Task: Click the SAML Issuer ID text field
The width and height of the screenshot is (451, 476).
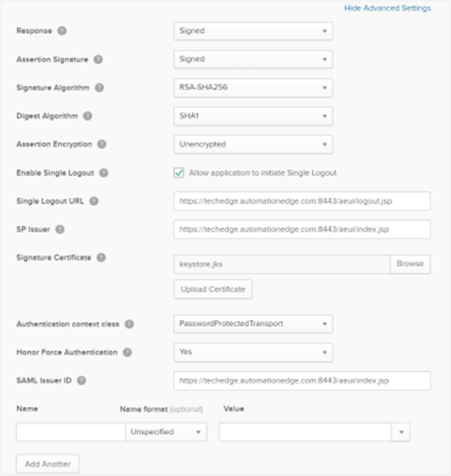Action: (302, 380)
